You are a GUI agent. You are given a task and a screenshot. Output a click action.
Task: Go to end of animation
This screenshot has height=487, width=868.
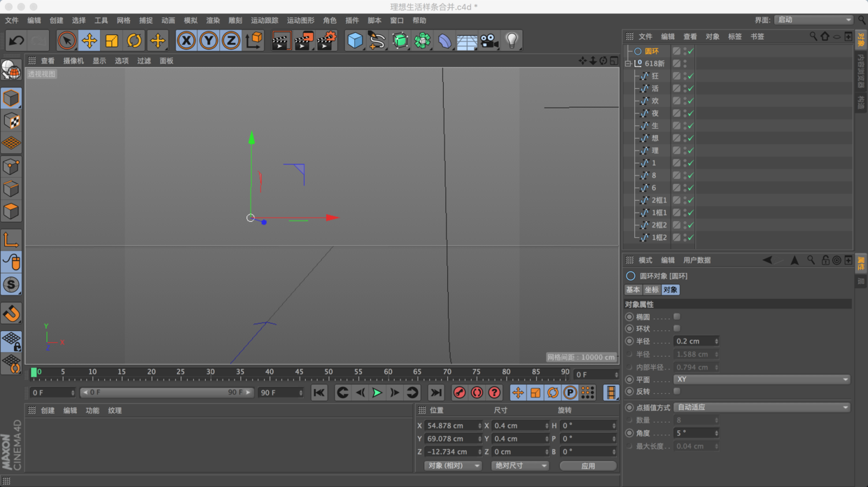(436, 393)
